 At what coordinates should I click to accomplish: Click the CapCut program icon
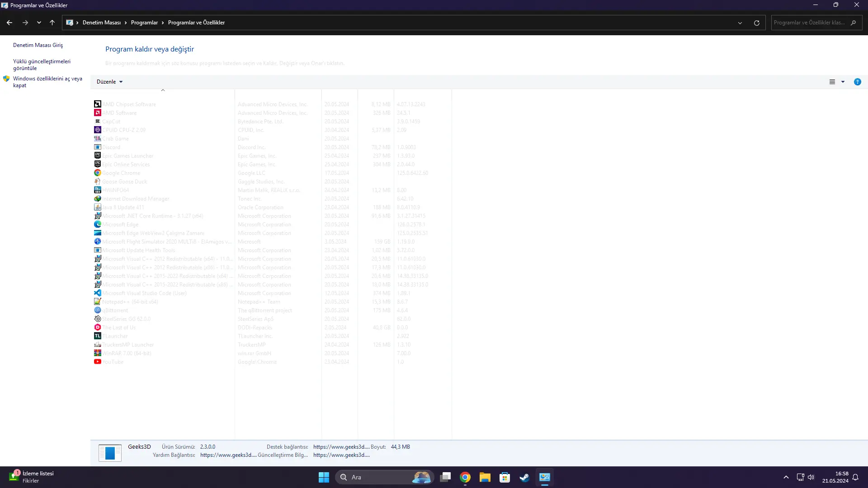coord(97,122)
